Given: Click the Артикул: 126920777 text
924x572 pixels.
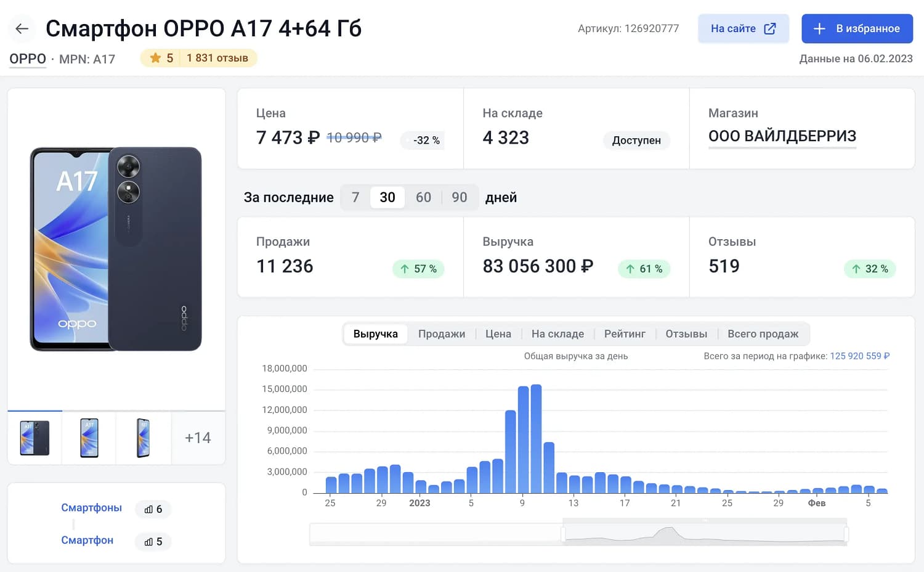Looking at the screenshot, I should (x=628, y=28).
